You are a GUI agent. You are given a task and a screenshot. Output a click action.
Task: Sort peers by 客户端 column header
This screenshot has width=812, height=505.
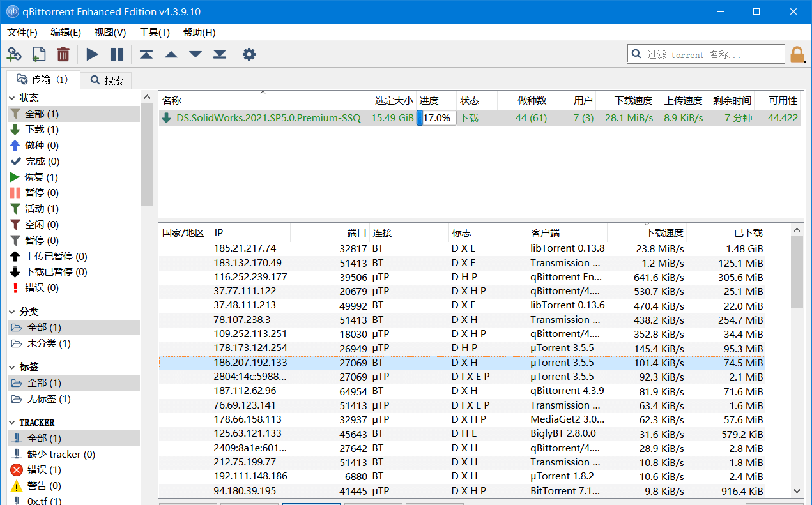(x=567, y=233)
